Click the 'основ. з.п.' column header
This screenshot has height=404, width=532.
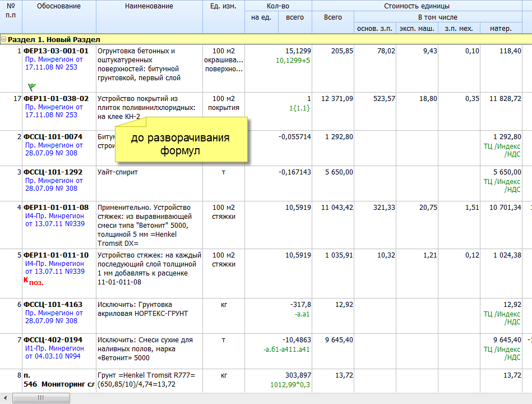pyautogui.click(x=375, y=29)
